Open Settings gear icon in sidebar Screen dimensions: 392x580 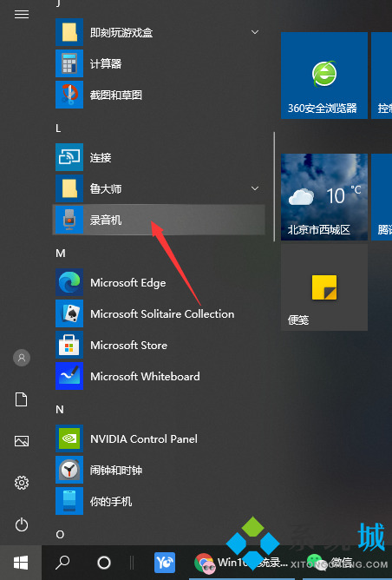(22, 483)
